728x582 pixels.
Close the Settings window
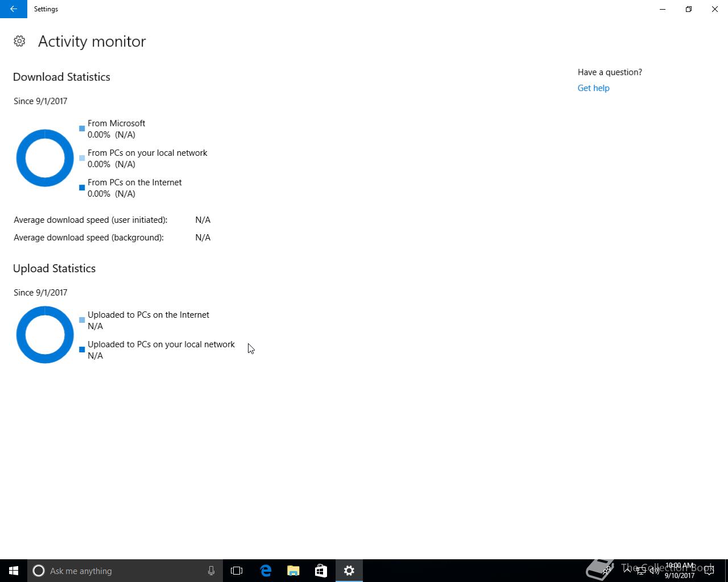(715, 9)
